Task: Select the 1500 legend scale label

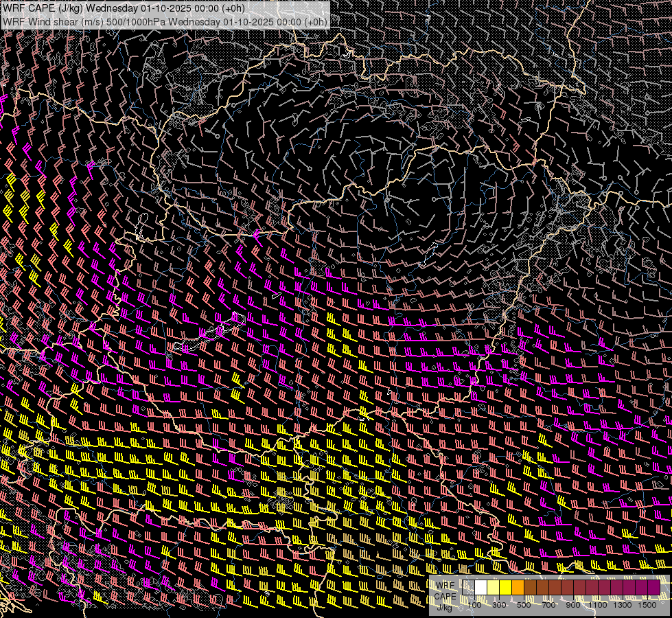Action: coord(647,605)
